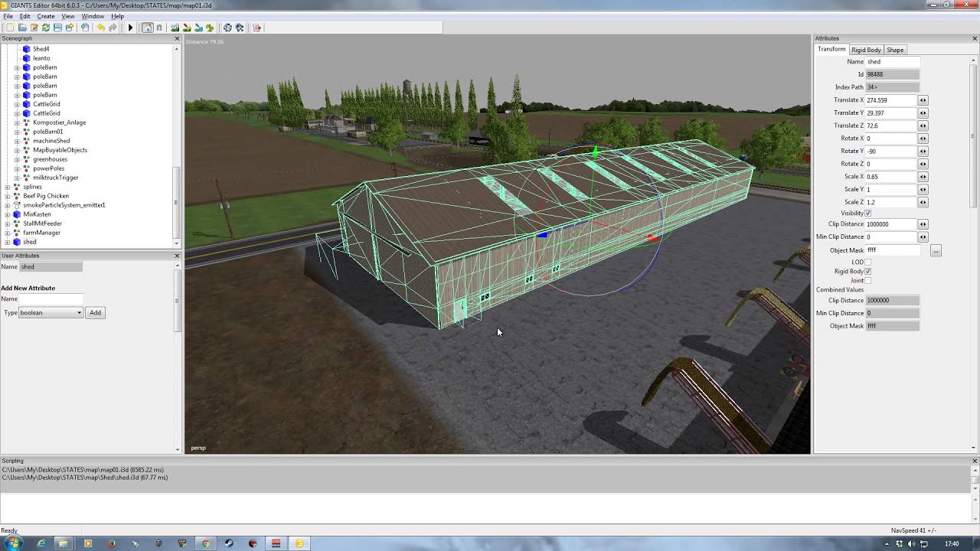Click the Clip Distance slider button
This screenshot has height=551, width=980.
pos(923,224)
